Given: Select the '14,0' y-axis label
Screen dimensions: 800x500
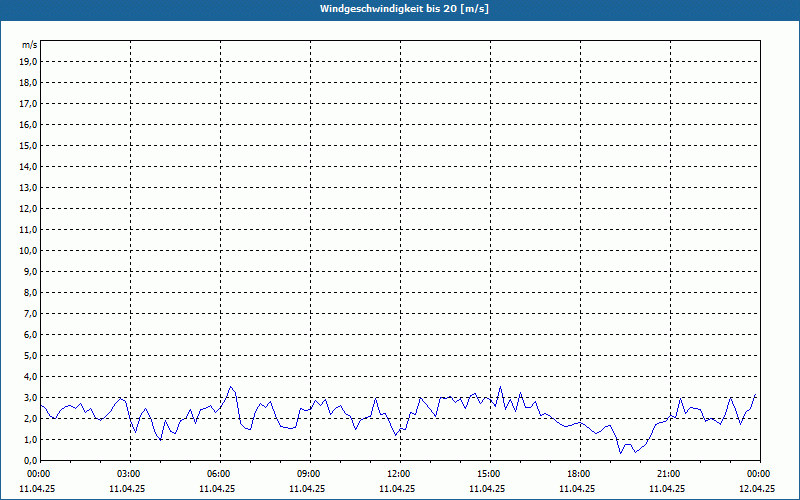Looking at the screenshot, I should (28, 166).
